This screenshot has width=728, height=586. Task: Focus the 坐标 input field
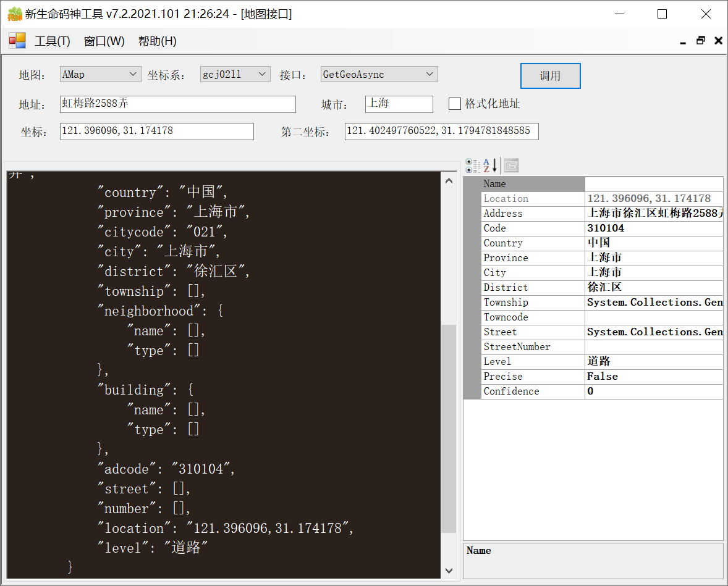point(156,132)
